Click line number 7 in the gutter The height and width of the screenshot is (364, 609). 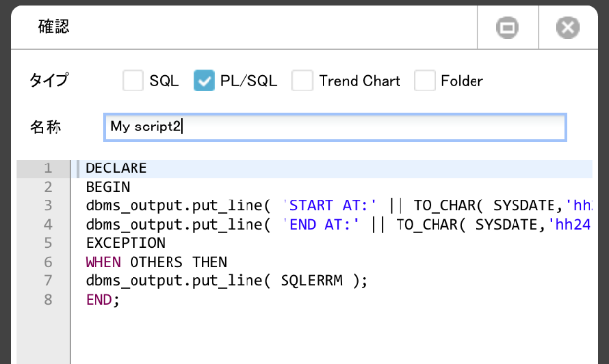(48, 280)
